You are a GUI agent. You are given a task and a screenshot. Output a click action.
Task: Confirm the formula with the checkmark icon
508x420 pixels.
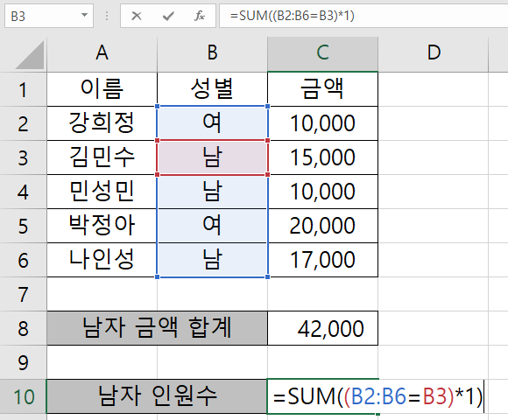point(168,16)
